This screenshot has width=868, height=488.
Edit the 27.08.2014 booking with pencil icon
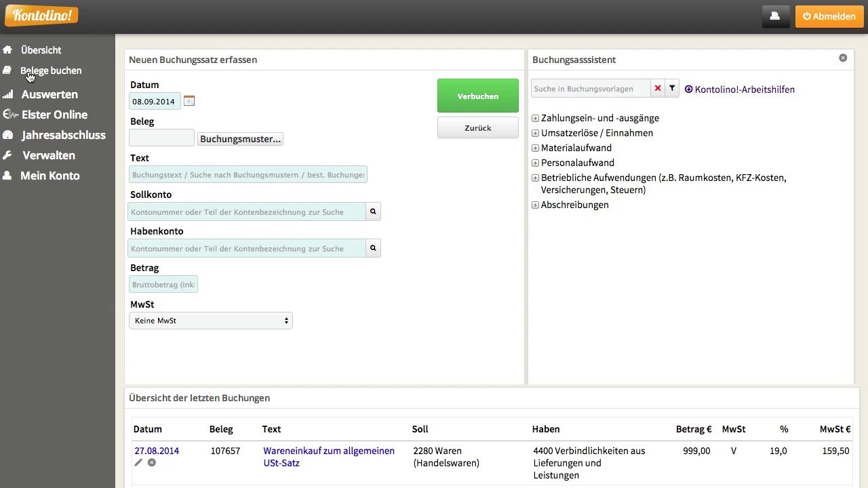138,462
